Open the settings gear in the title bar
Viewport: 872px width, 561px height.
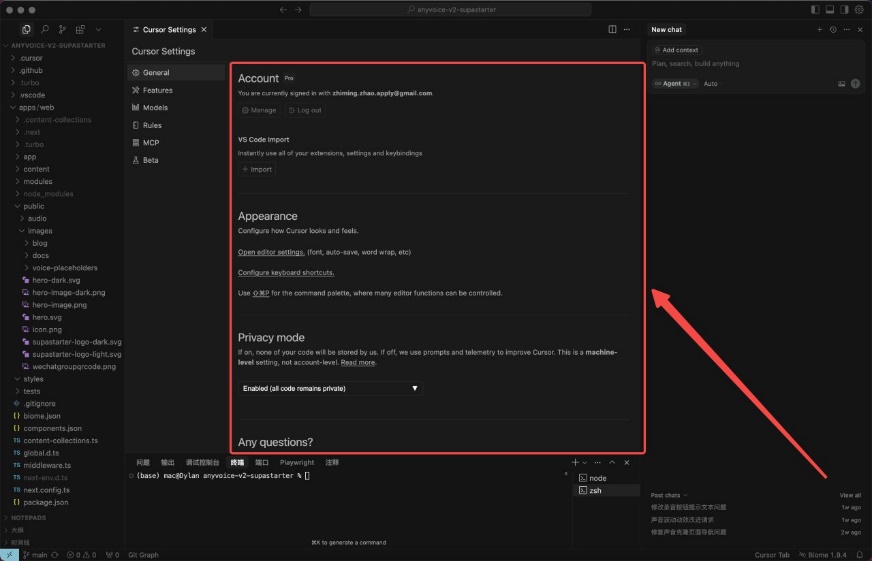click(x=859, y=9)
